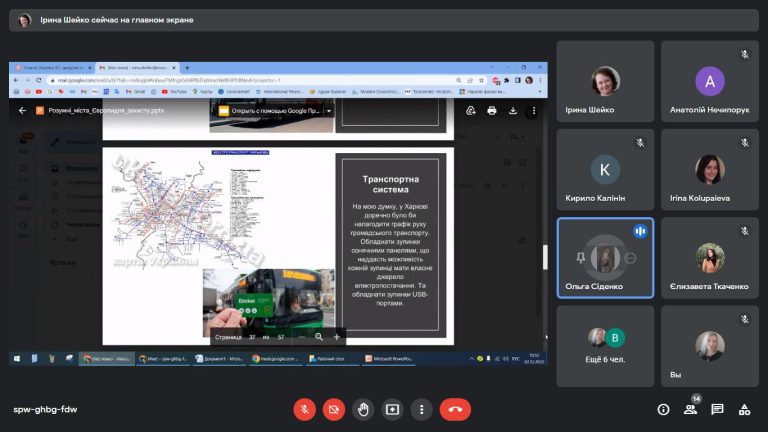Open meeting details info icon
The height and width of the screenshot is (432, 768).
pos(663,409)
